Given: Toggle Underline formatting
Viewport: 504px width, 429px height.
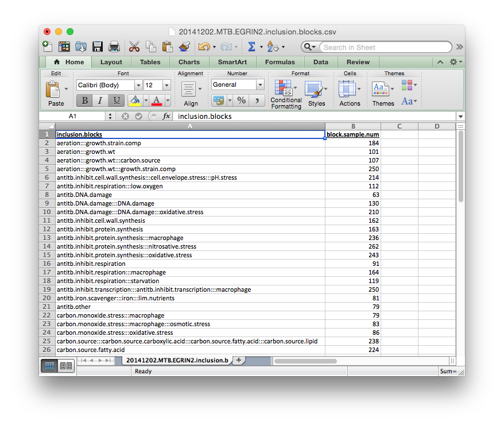Looking at the screenshot, I should [x=117, y=101].
